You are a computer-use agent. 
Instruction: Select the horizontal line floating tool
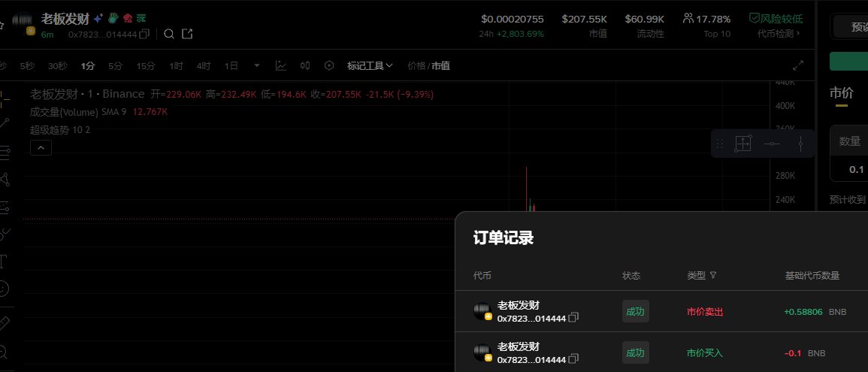click(x=773, y=144)
